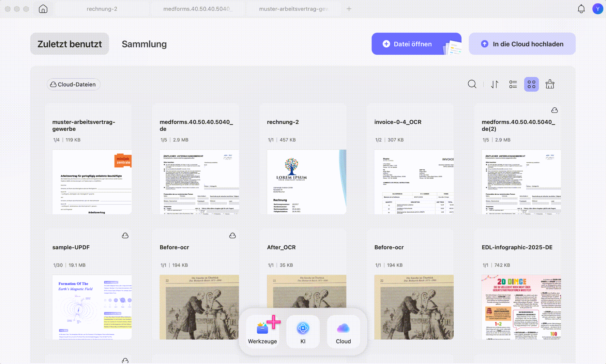Open the user account avatar Y

pyautogui.click(x=598, y=9)
